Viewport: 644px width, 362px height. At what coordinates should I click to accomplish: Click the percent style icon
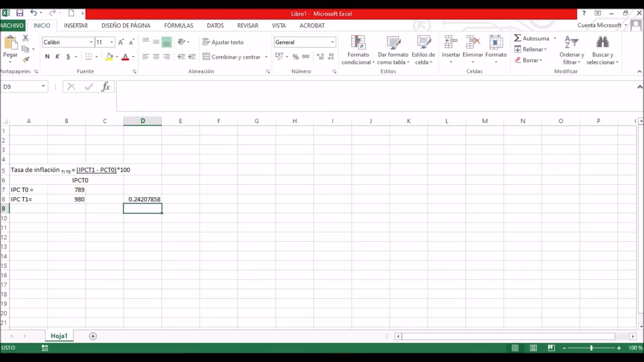click(295, 57)
